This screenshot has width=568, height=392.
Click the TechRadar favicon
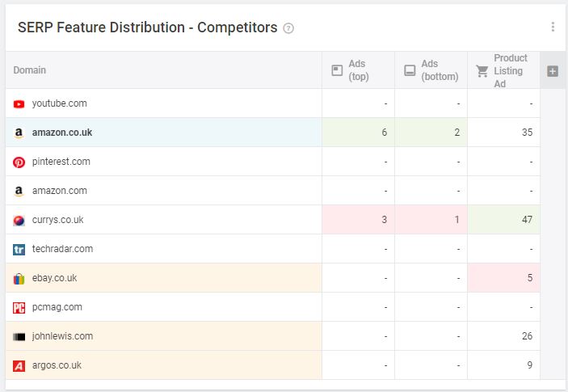[x=19, y=249]
